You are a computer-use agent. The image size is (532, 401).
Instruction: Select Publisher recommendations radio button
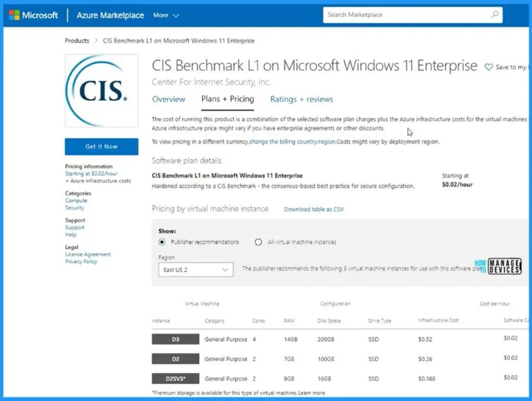[162, 242]
